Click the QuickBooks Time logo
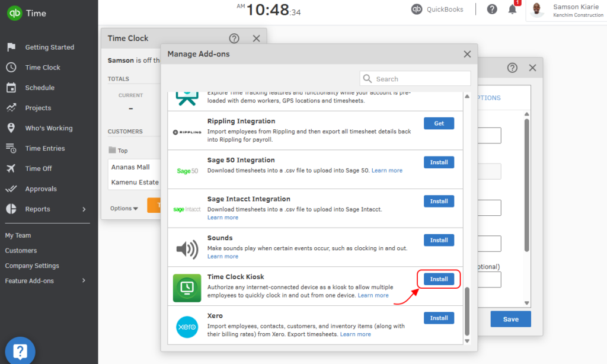Image resolution: width=607 pixels, height=364 pixels. tap(26, 13)
